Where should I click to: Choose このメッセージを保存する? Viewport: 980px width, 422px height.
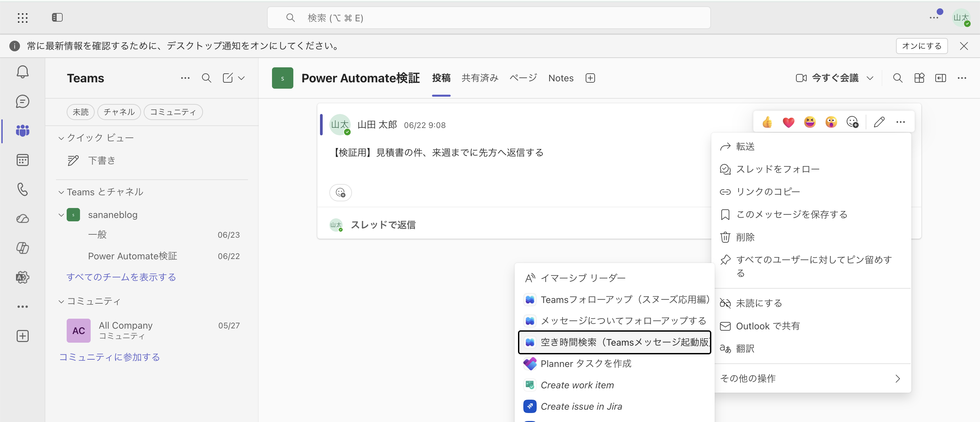(x=811, y=215)
